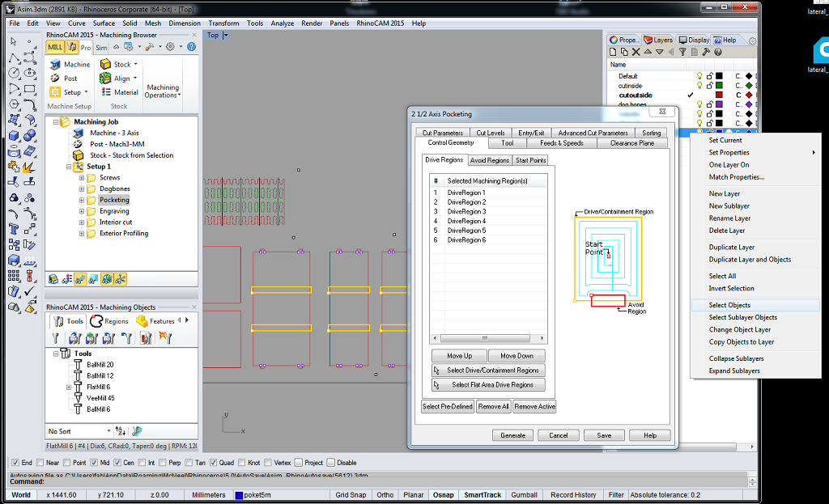Uncheck the Mid osnap checkbox
Image resolution: width=829 pixels, height=504 pixels.
[x=94, y=463]
